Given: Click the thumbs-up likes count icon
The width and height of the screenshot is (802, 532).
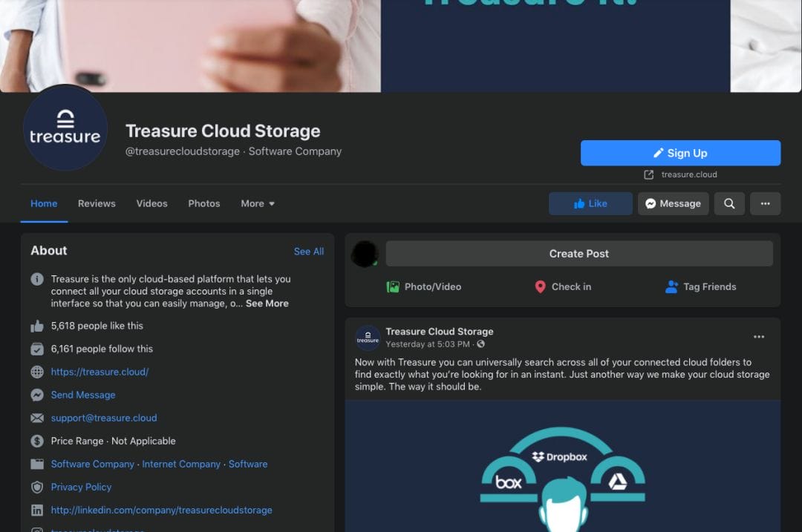Looking at the screenshot, I should pos(37,326).
